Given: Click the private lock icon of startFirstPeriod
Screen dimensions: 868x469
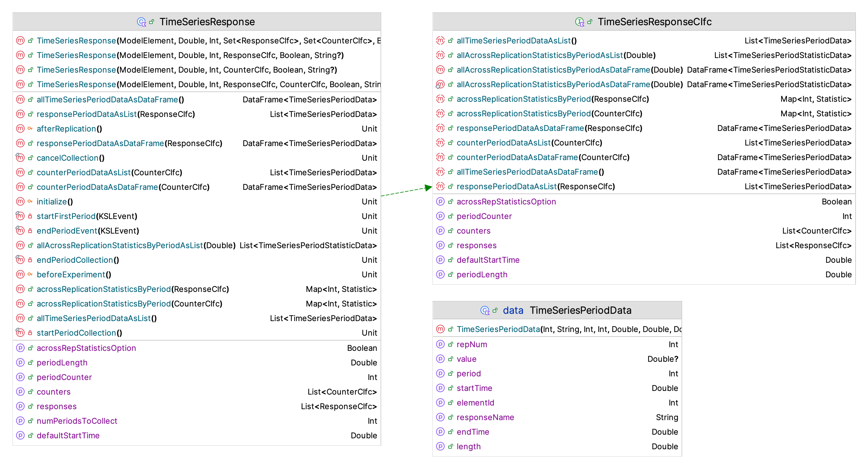Looking at the screenshot, I should pos(30,216).
